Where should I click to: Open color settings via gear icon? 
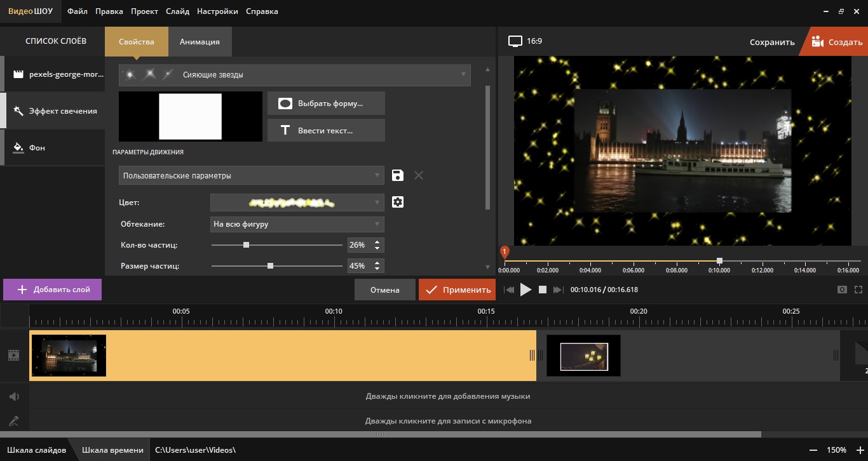click(398, 202)
